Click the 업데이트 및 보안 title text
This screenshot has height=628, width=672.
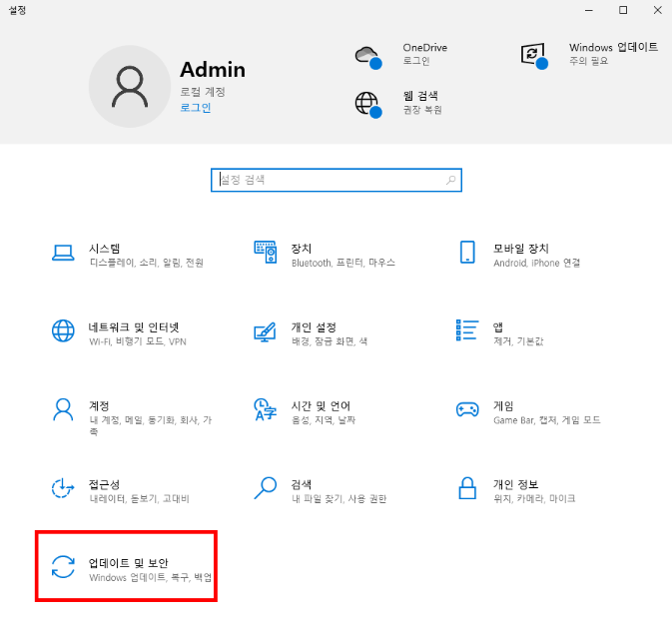128,563
